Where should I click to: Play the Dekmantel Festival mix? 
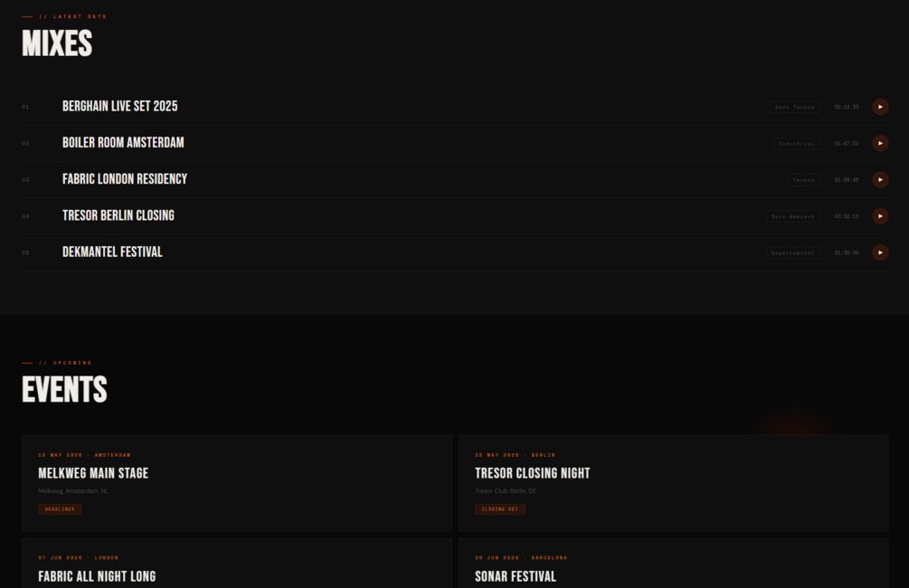click(x=880, y=252)
